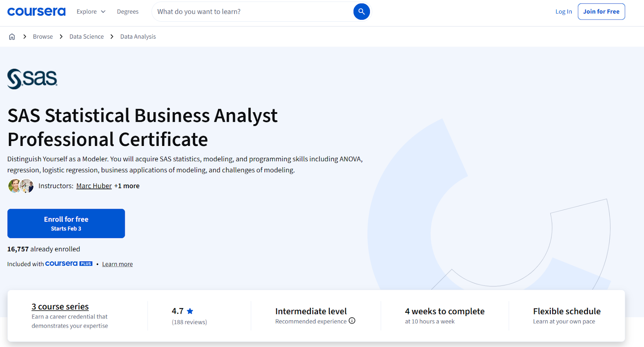Click 'Learn at your own pace' text
Screen dimensions: 644x347
tap(564, 321)
